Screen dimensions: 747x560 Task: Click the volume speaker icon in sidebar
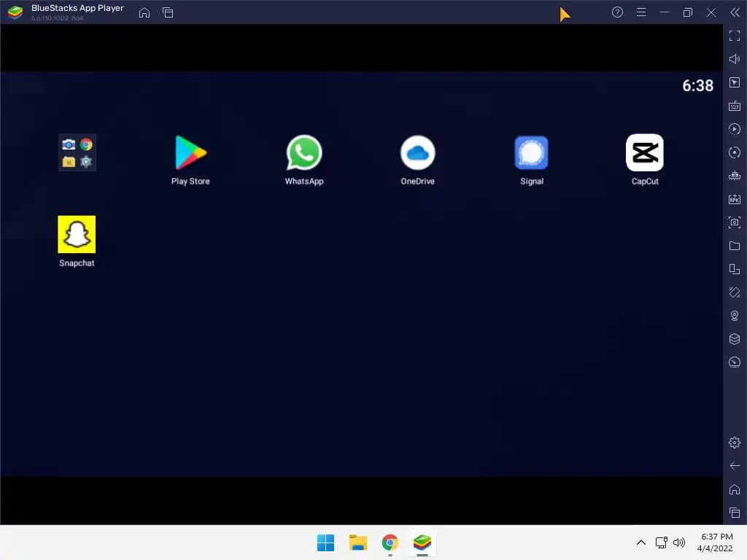point(734,59)
